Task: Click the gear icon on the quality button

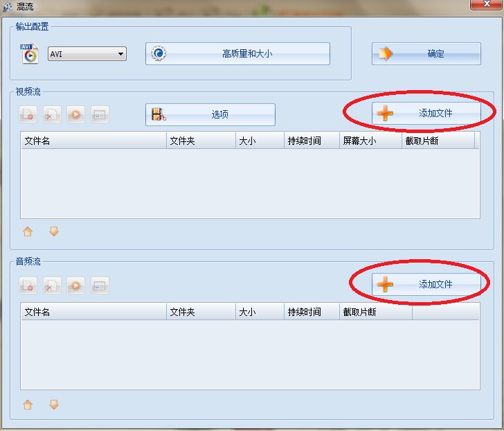Action: coord(159,53)
